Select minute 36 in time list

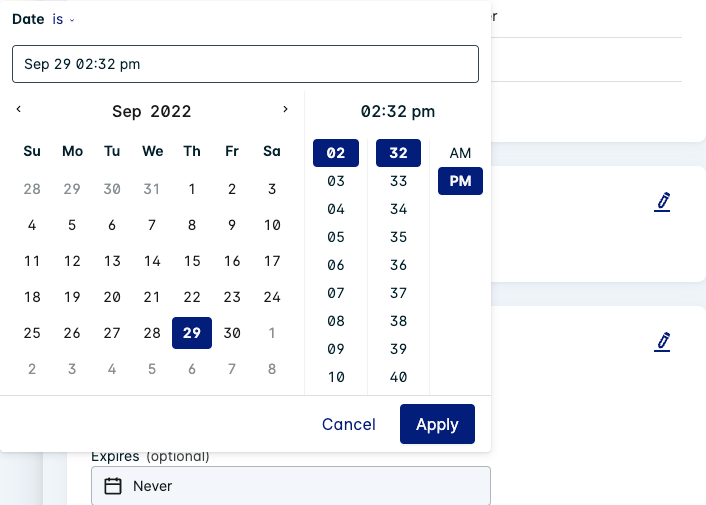(398, 265)
